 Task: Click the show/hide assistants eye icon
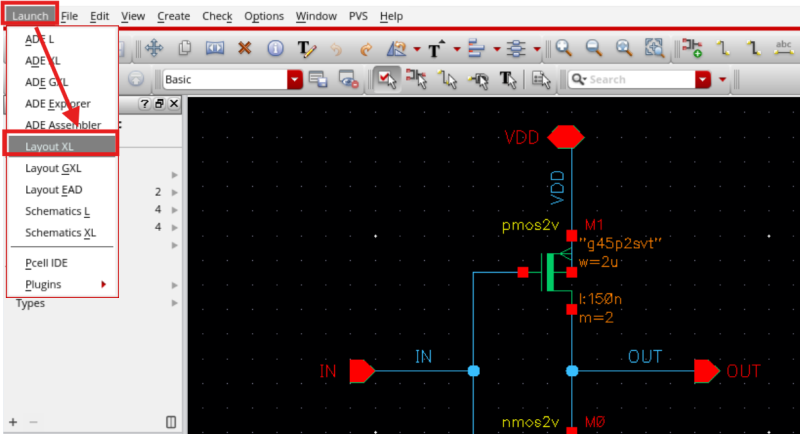348,80
